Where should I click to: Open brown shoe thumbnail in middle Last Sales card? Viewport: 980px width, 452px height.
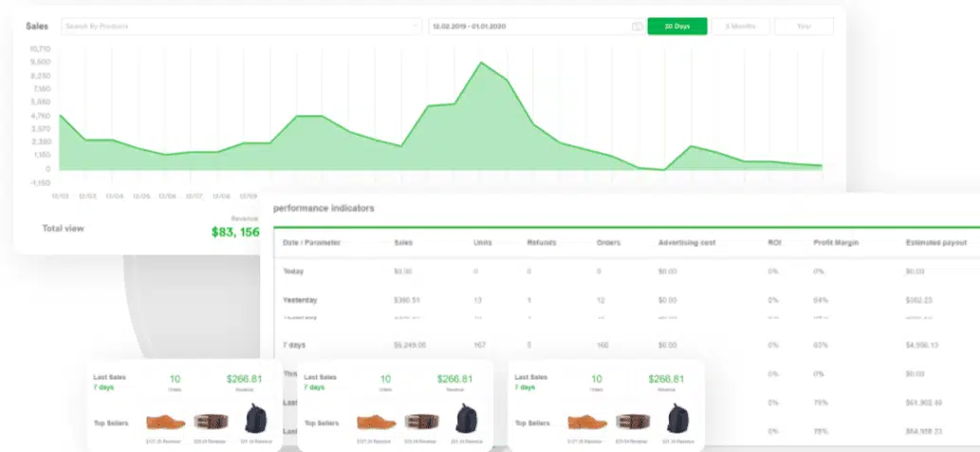[x=377, y=422]
